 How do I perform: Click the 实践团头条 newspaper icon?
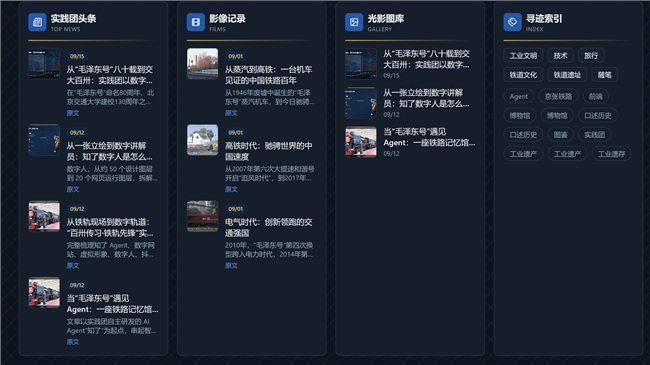point(37,22)
